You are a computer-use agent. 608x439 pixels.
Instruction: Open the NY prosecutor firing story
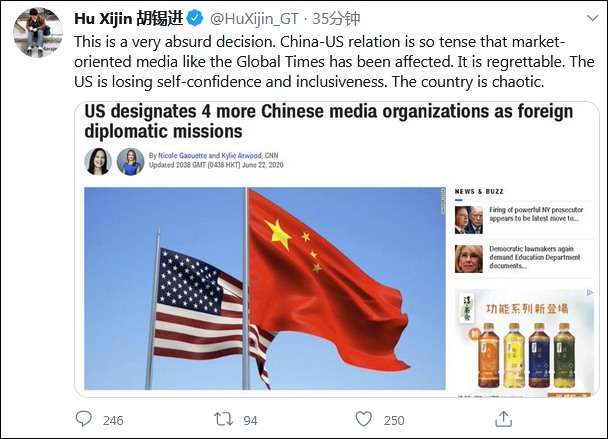tap(524, 220)
